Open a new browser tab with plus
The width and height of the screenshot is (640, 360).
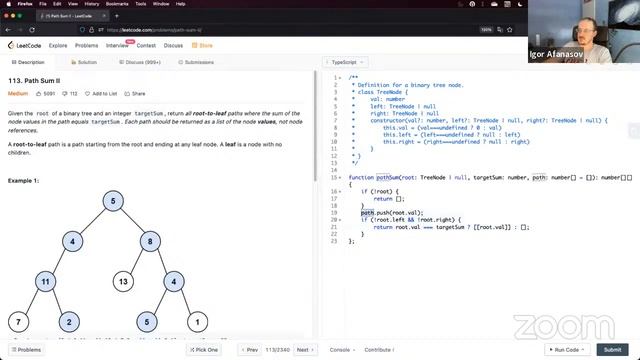[x=117, y=16]
